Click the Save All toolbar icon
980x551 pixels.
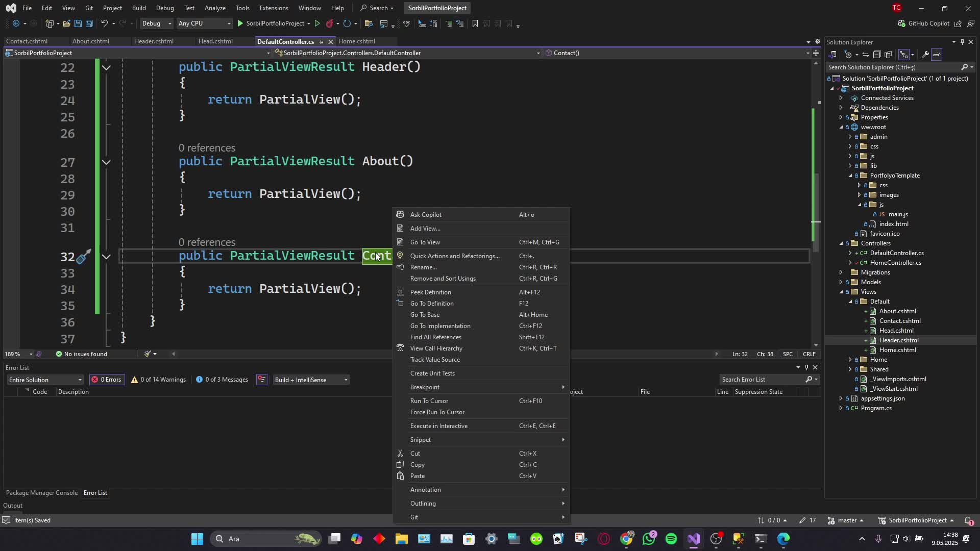(89, 23)
